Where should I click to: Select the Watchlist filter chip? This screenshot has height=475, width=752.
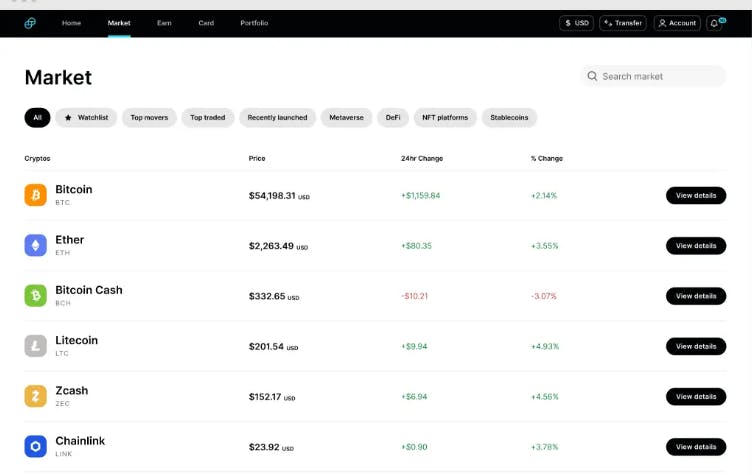pyautogui.click(x=86, y=118)
